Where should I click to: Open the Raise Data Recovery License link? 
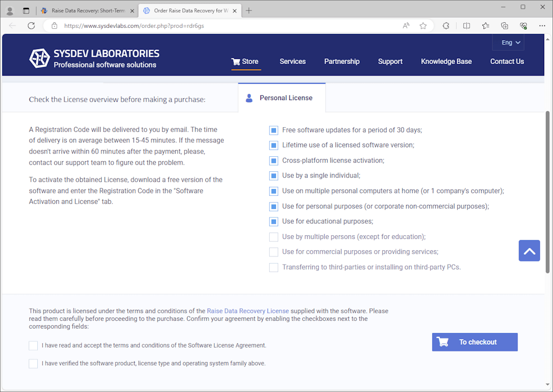[248, 311]
